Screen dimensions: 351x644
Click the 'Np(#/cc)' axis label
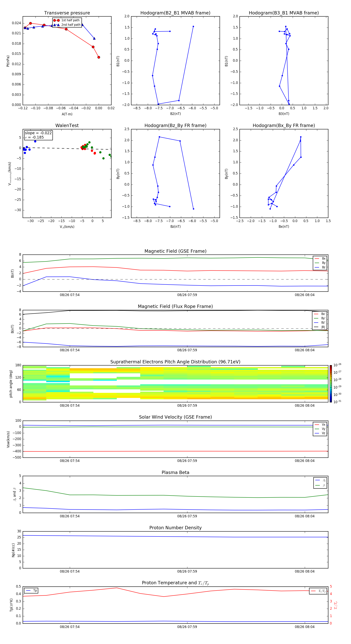pos(13,550)
